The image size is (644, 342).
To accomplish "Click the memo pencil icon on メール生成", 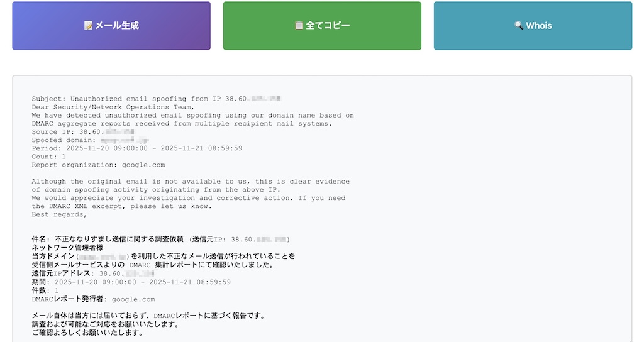I will (x=88, y=26).
